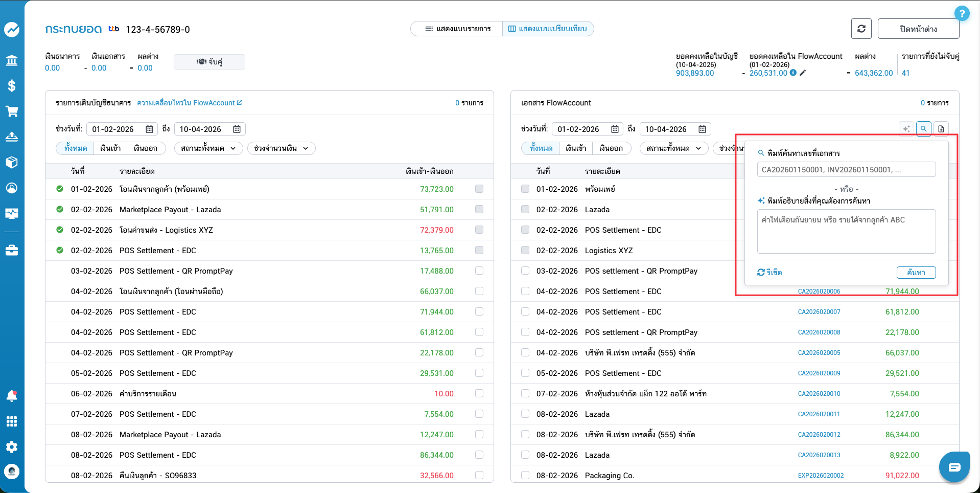Expand bank panel สถานะทั้งหมด dropdown

pos(208,148)
